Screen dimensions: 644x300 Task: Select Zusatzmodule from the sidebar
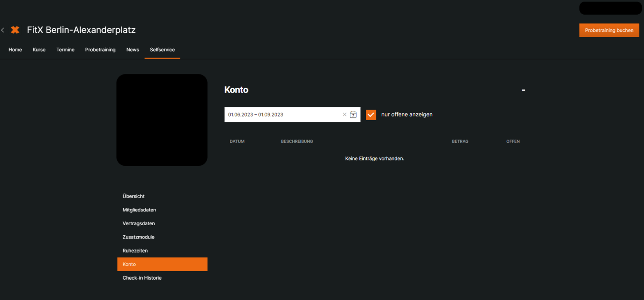coord(139,237)
